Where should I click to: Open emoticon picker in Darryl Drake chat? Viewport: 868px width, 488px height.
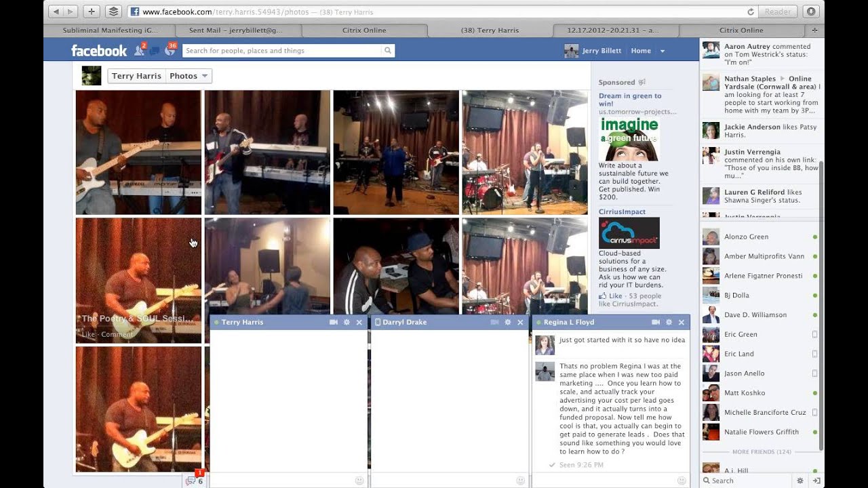click(520, 481)
